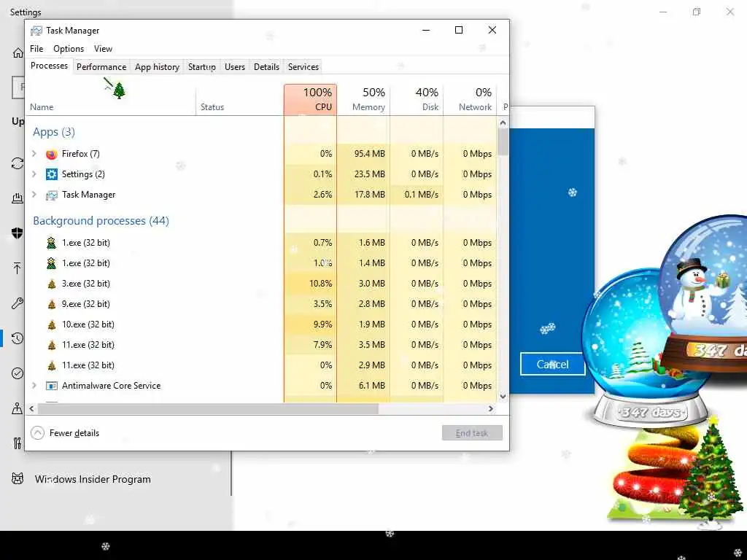Click the vertical scrollbar up arrow
This screenshot has height=560, width=747.
503,122
